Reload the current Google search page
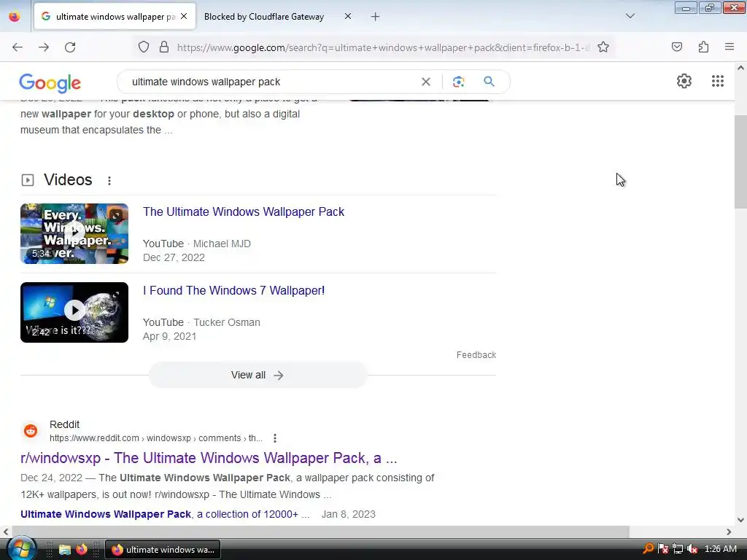 (x=70, y=47)
